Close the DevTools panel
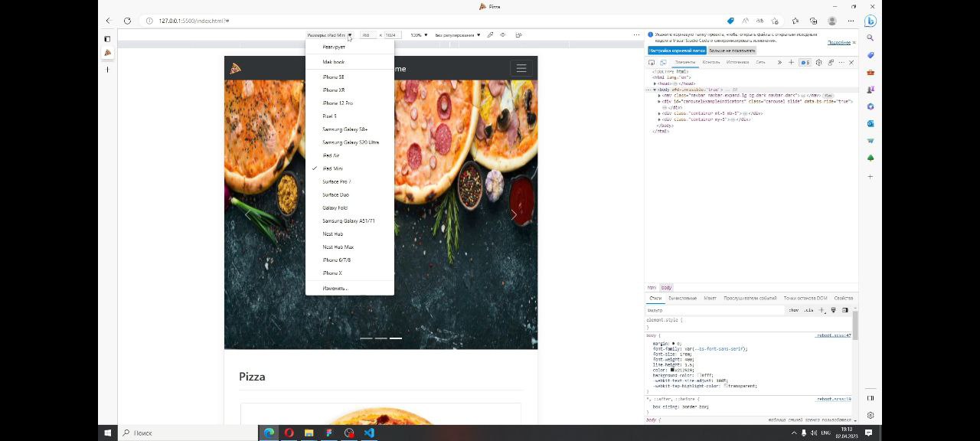Image resolution: width=980 pixels, height=441 pixels. coord(851,62)
